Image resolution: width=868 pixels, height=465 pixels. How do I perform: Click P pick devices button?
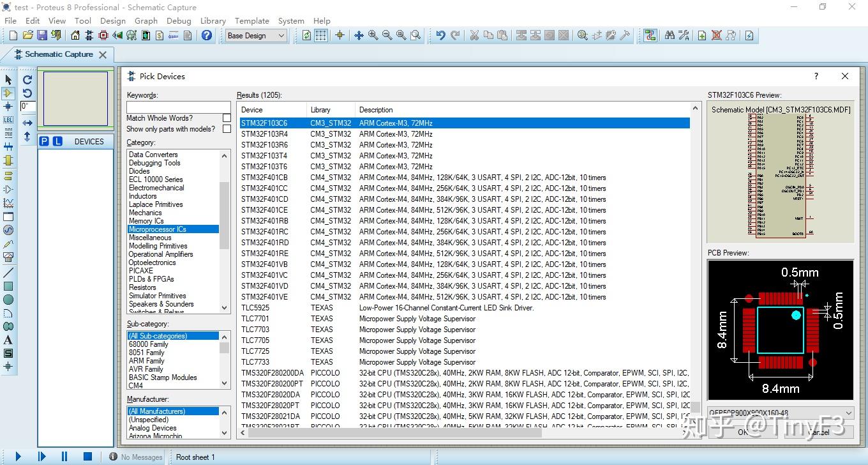click(44, 141)
